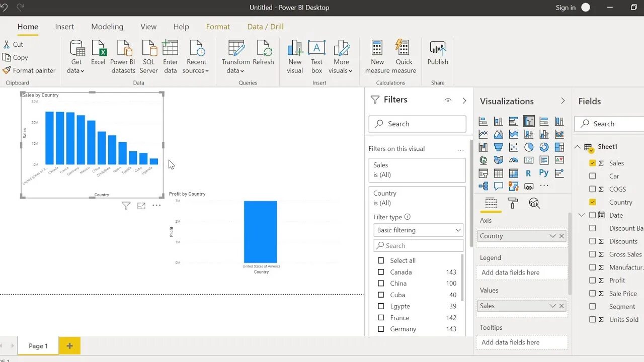Open the Analytics magnifier pane
Viewport: 644px width, 362px height.
534,203
